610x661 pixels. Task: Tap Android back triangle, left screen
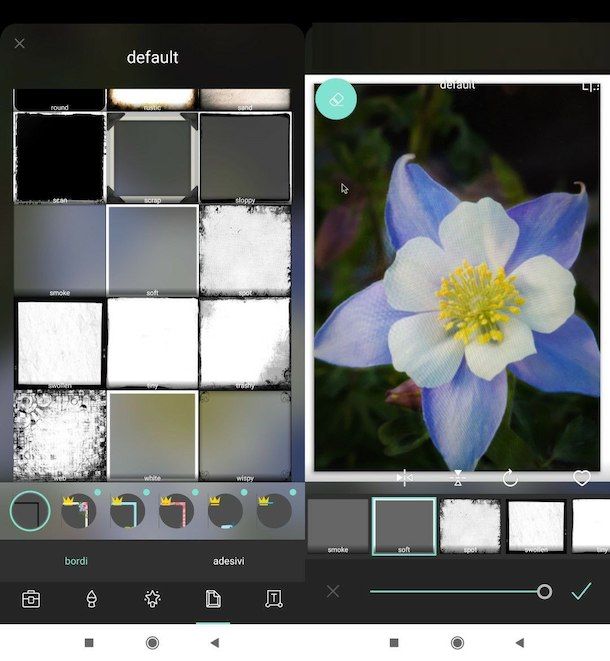pyautogui.click(x=215, y=642)
